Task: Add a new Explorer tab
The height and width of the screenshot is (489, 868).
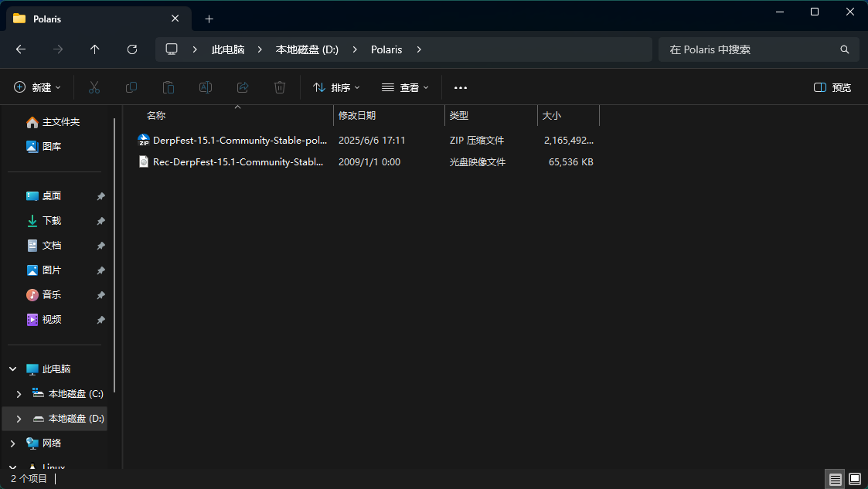Action: (209, 19)
